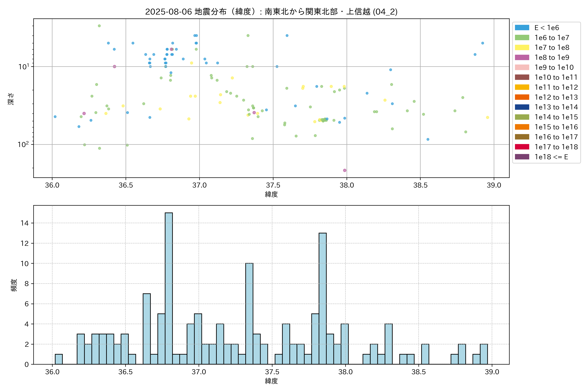Click the 1e18 <= E legend swatch

[x=522, y=157]
